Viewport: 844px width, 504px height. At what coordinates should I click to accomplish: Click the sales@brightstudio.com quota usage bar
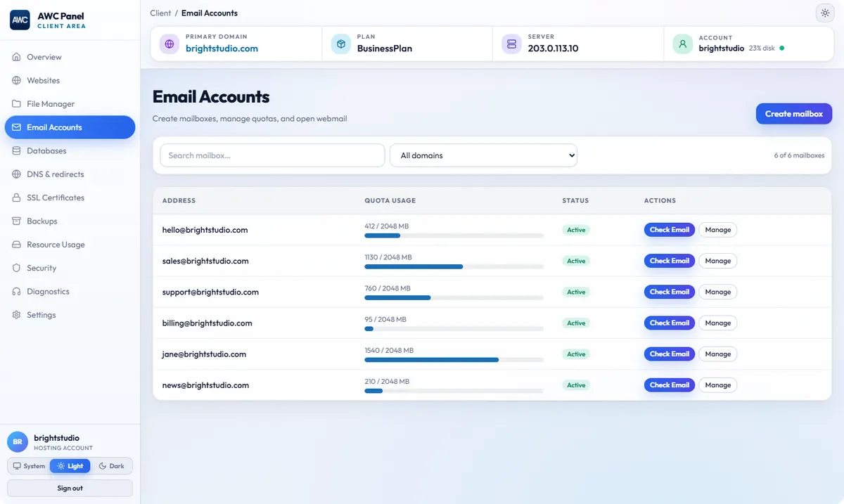[454, 266]
